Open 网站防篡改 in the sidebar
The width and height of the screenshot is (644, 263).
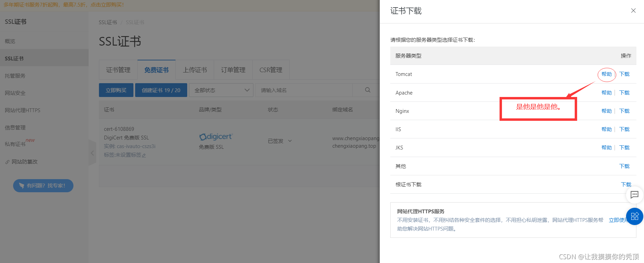44,162
